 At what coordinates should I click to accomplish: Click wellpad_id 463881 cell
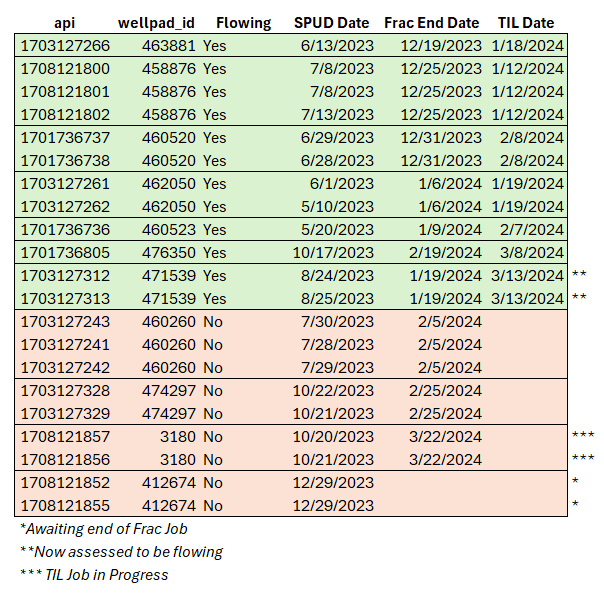169,46
